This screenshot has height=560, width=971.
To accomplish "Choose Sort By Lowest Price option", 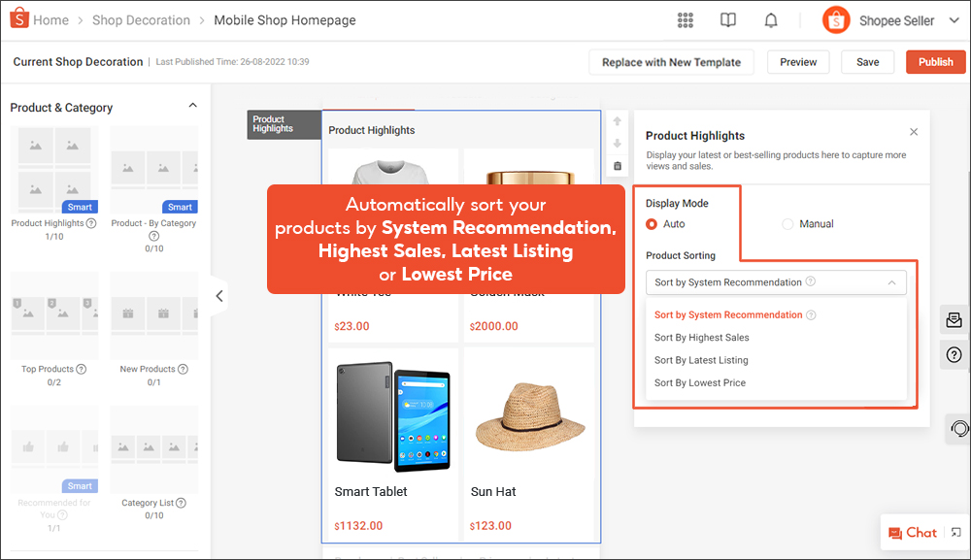I will coord(699,382).
